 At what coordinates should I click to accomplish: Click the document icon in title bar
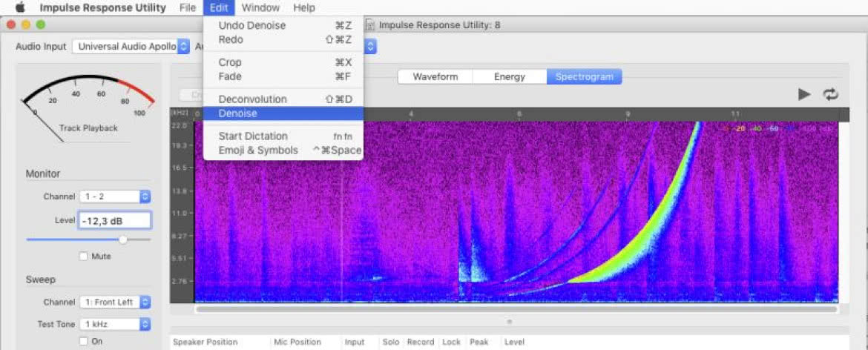pos(369,25)
